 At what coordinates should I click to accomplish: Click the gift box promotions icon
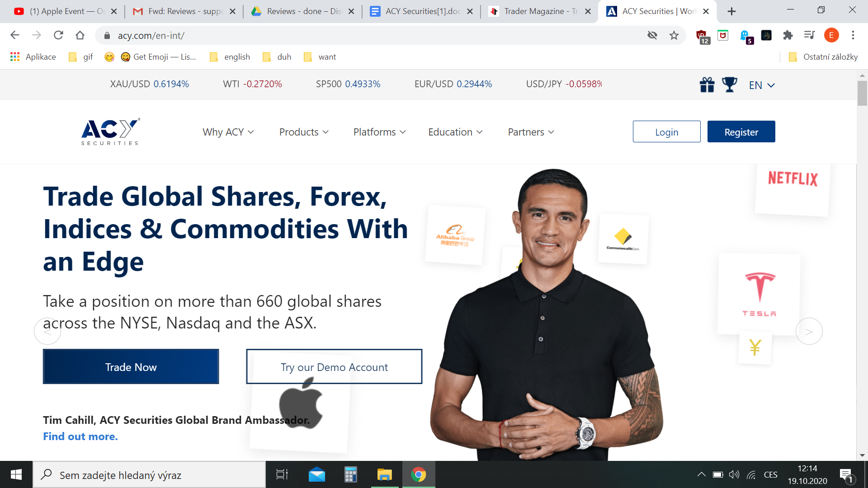[707, 84]
